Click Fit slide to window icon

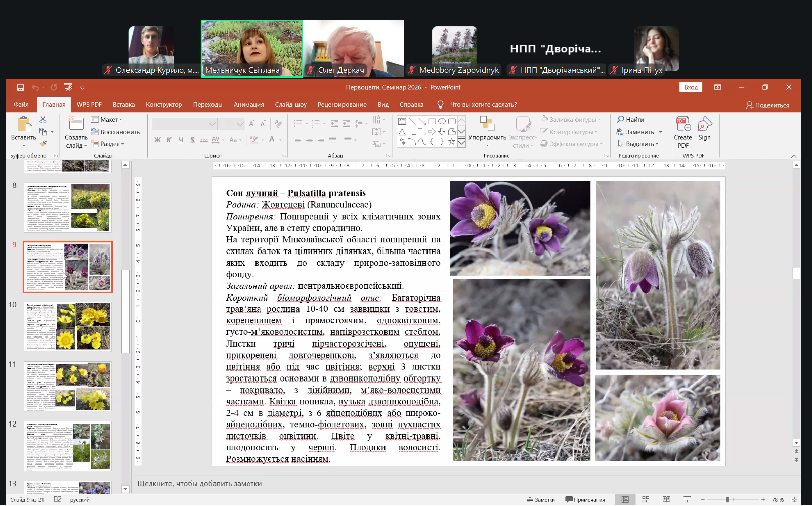pyautogui.click(x=794, y=499)
